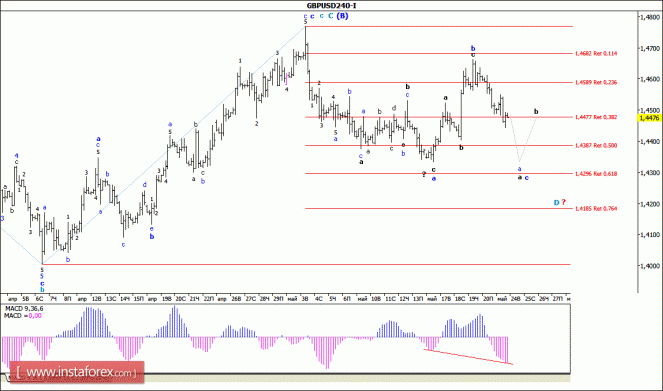Click the blue (B) wave label at top
This screenshot has height=391, width=663.
342,16
